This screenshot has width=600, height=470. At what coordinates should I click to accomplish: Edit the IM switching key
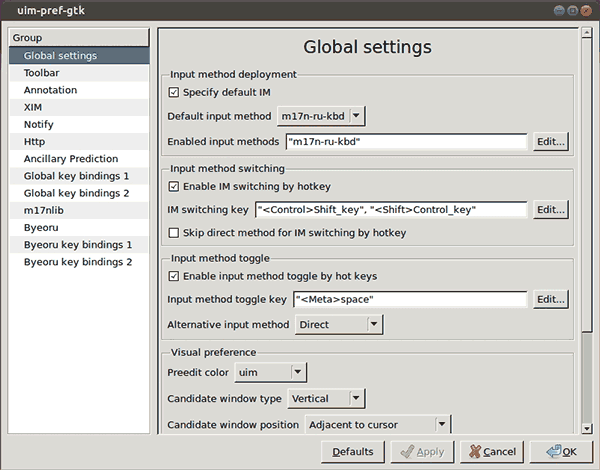tap(551, 210)
